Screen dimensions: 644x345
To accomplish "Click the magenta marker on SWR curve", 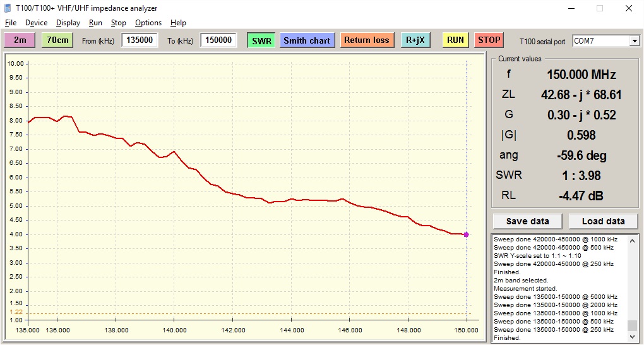I will [467, 234].
